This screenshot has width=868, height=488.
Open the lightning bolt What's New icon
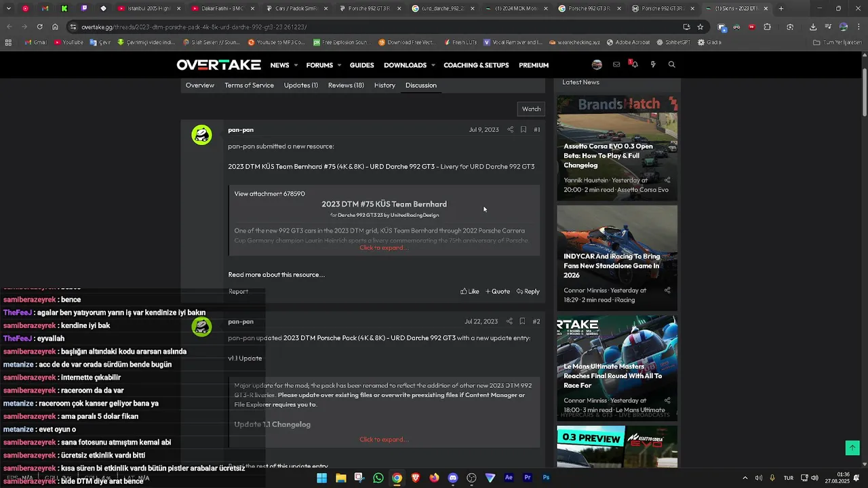pos(653,64)
